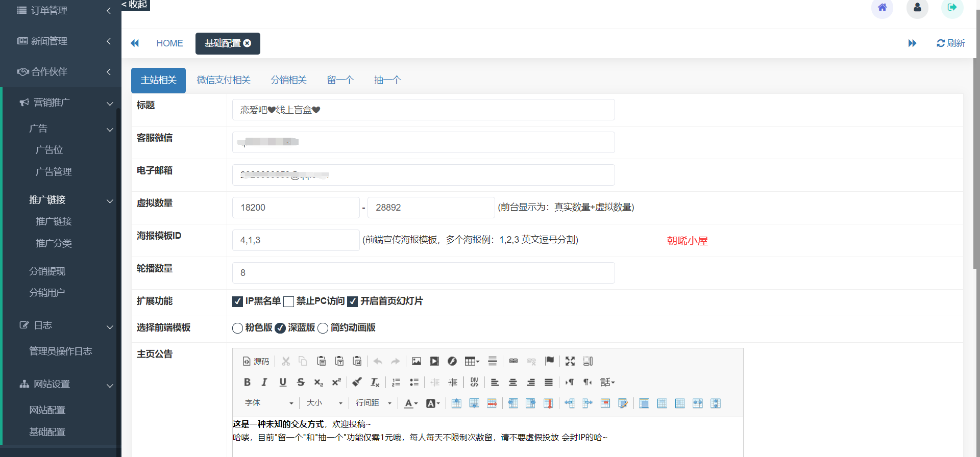Insert an image via editor toolbar
This screenshot has height=457, width=980.
[x=416, y=361]
